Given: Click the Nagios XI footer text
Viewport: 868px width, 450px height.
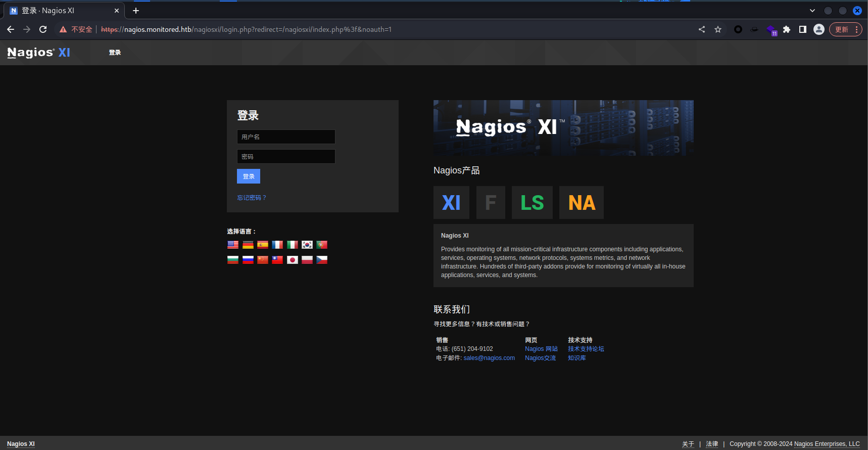Looking at the screenshot, I should [21, 444].
